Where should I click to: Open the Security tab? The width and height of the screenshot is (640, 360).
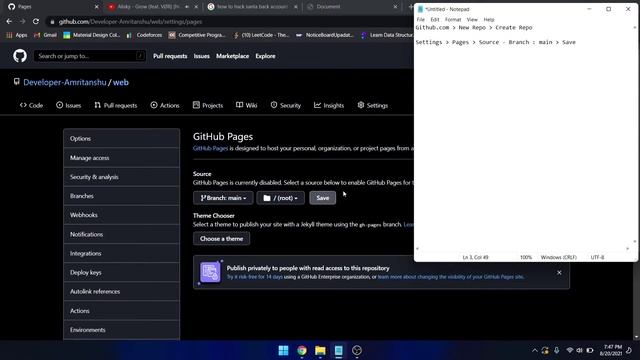(286, 105)
